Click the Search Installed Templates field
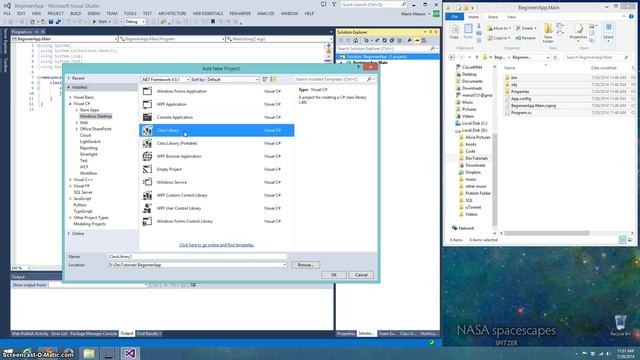Image resolution: width=640 pixels, height=360 pixels. tap(335, 79)
